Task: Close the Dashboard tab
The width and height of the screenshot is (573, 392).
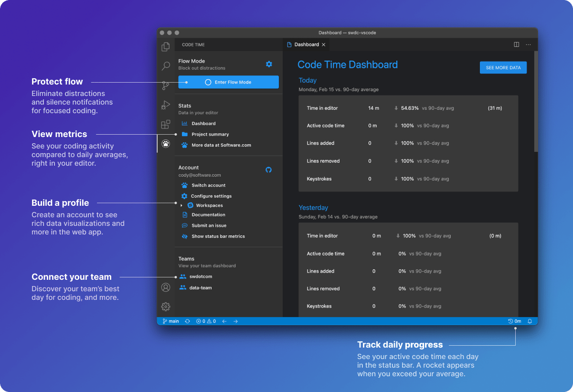Action: click(323, 44)
